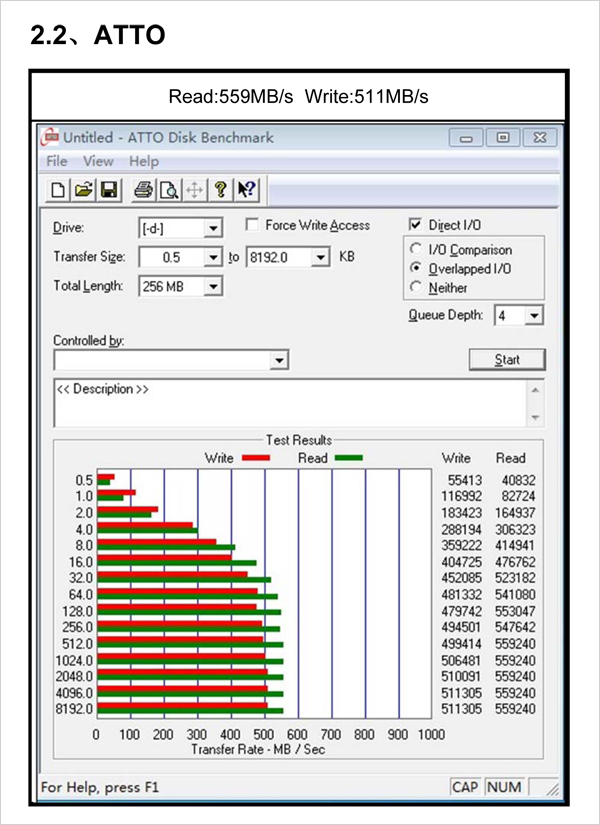The height and width of the screenshot is (825, 600).
Task: Click read value 476762
Action: pos(515,562)
